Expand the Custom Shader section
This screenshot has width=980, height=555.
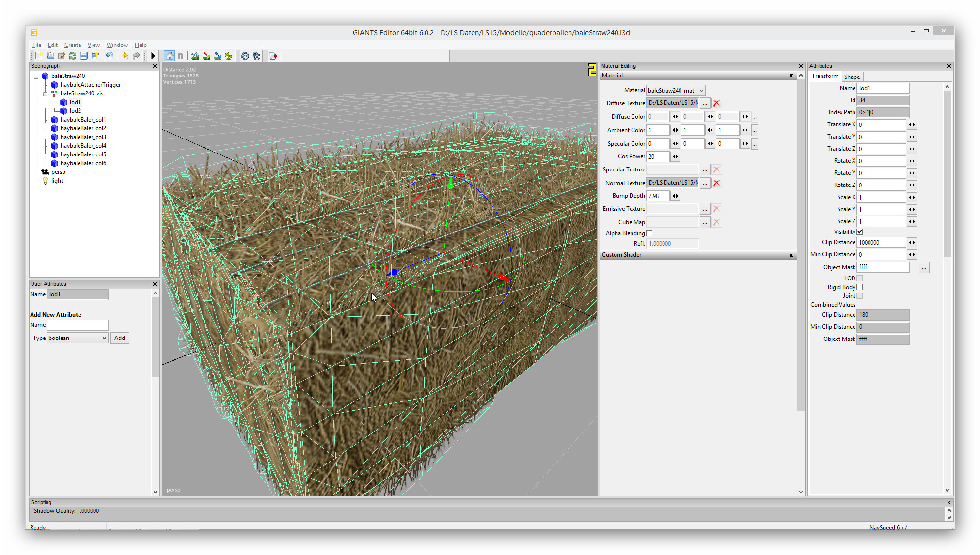tap(791, 255)
